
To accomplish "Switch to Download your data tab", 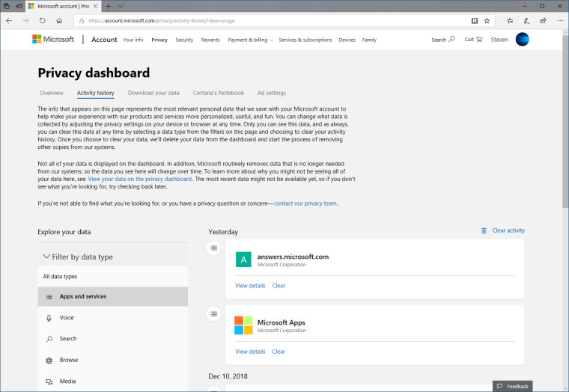I will click(x=153, y=93).
